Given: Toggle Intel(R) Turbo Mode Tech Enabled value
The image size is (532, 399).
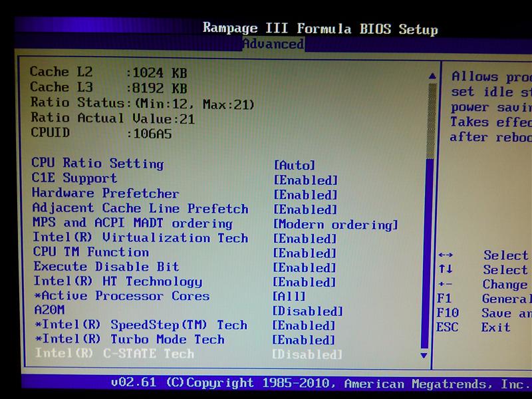Looking at the screenshot, I should pyautogui.click(x=305, y=340).
